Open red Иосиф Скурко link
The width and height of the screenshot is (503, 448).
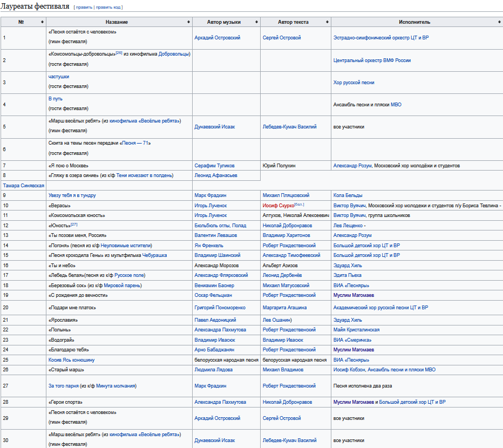click(x=278, y=206)
